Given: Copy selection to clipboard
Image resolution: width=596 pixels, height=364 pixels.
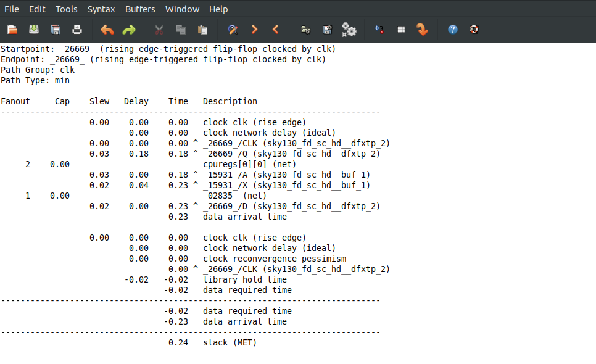Looking at the screenshot, I should 180,29.
